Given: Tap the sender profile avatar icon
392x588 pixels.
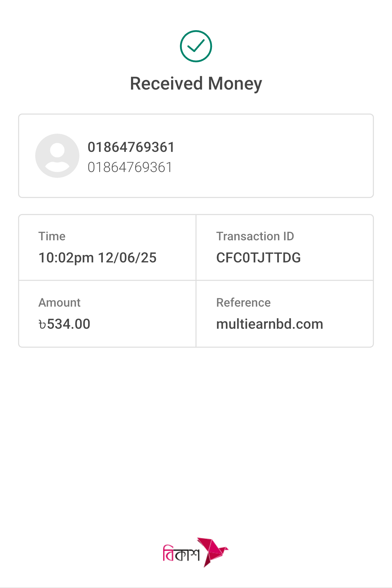Looking at the screenshot, I should (57, 156).
